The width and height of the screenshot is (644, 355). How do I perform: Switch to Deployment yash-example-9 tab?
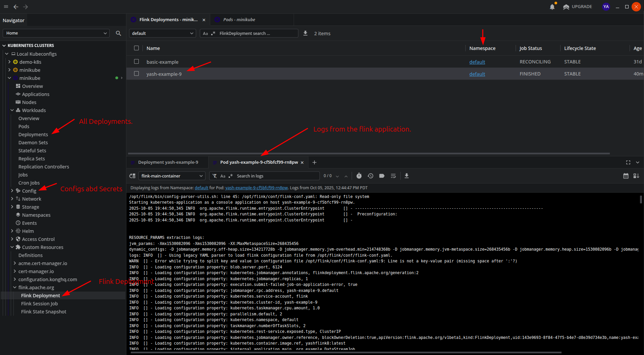pyautogui.click(x=168, y=162)
